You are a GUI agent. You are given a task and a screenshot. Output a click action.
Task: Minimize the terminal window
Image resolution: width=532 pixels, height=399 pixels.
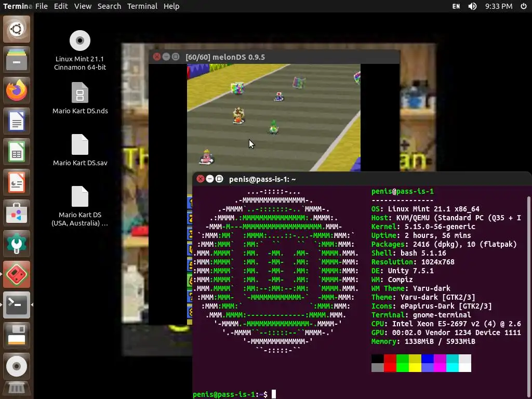pyautogui.click(x=210, y=179)
